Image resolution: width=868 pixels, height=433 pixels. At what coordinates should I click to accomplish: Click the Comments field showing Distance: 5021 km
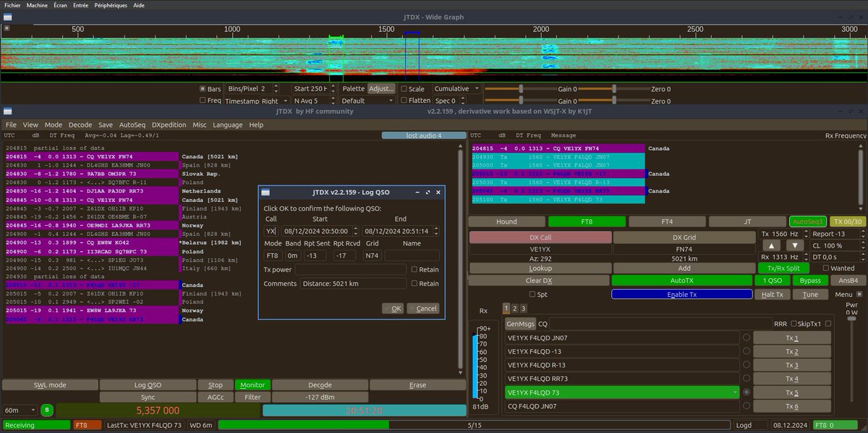[353, 284]
